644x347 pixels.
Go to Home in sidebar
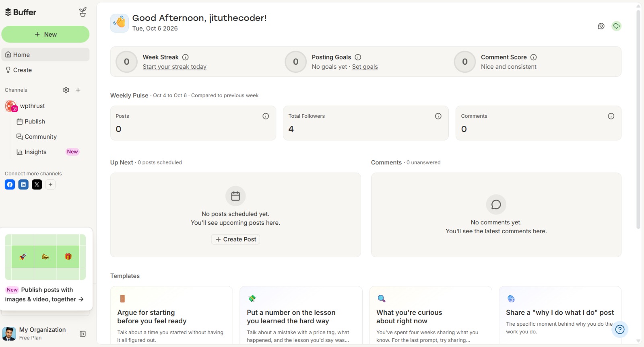coord(45,55)
